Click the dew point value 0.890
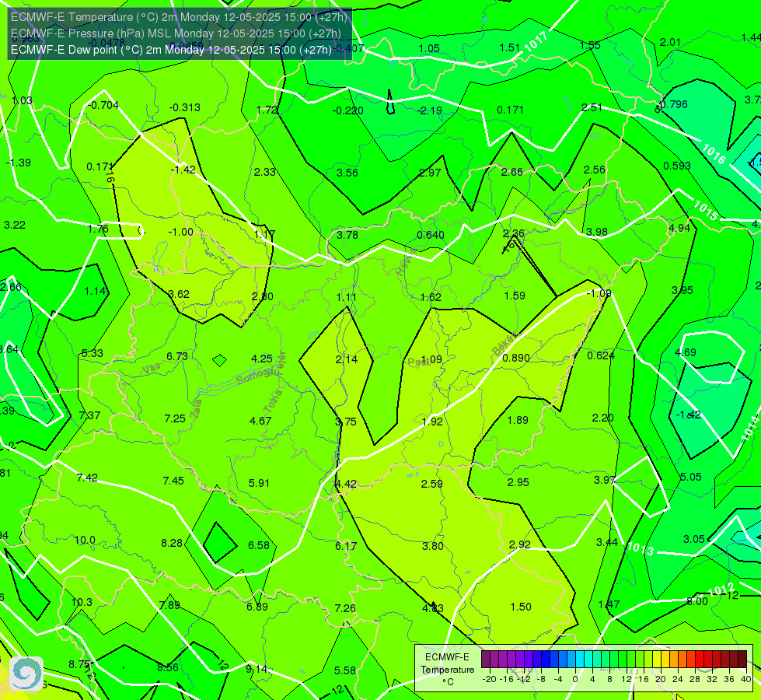 click(x=516, y=358)
